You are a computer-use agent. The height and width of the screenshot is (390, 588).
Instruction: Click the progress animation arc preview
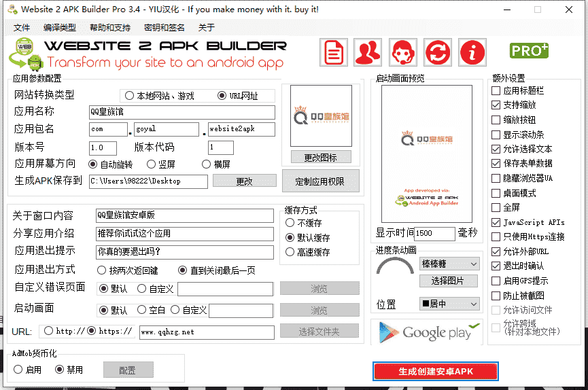click(395, 266)
